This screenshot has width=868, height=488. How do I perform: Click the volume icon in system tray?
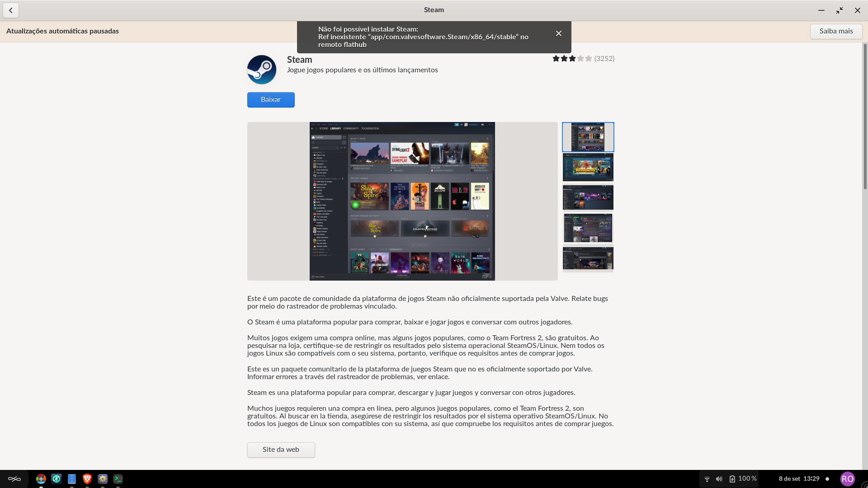tap(719, 479)
